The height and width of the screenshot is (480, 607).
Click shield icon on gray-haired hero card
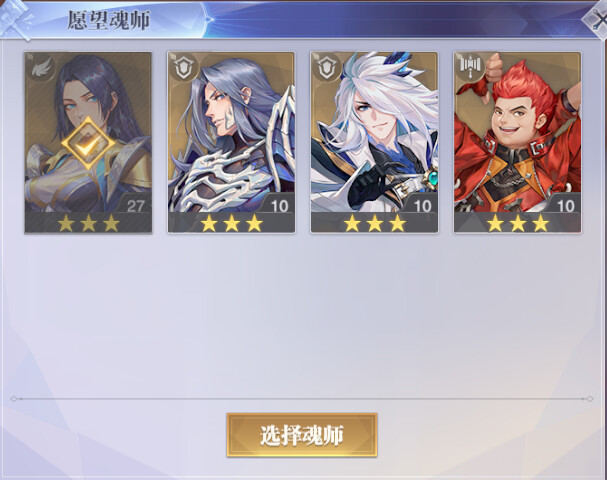[184, 69]
